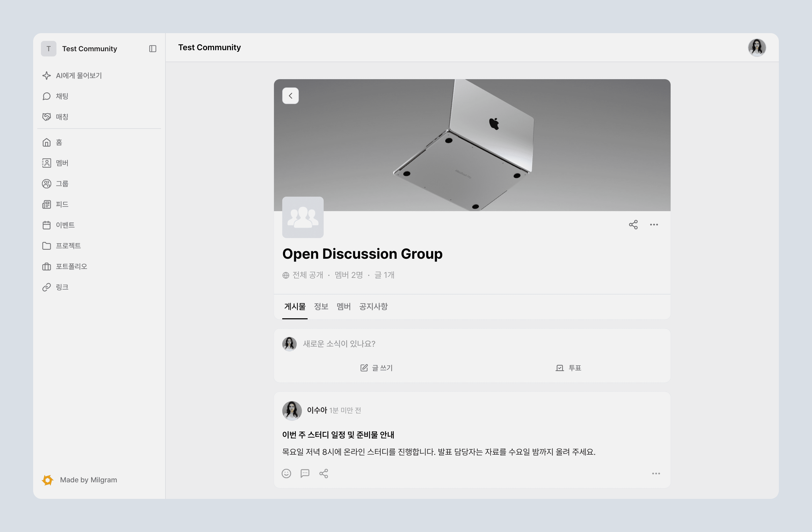The height and width of the screenshot is (532, 812).
Task: Open the 피드 newspaper icon
Action: pos(46,204)
